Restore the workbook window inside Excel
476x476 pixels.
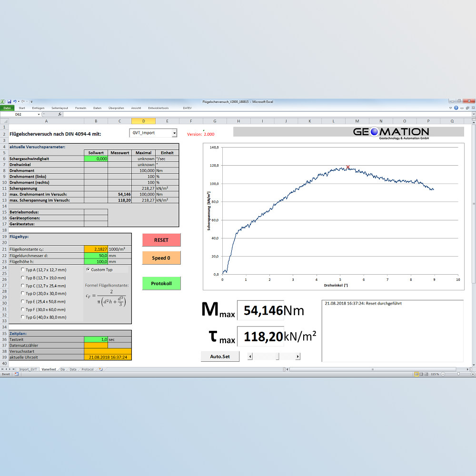(x=467, y=108)
